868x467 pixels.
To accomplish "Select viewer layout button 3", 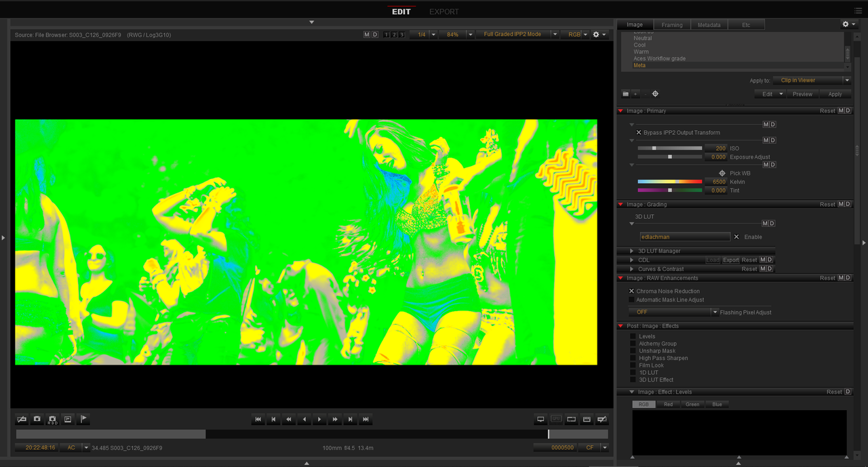I will pos(401,35).
